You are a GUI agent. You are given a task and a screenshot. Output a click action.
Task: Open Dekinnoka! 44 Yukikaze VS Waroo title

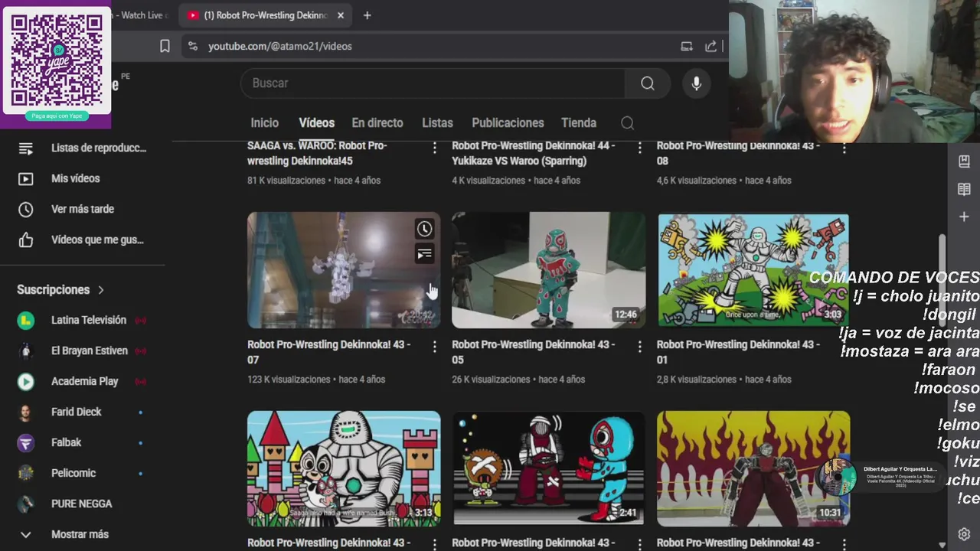(533, 153)
